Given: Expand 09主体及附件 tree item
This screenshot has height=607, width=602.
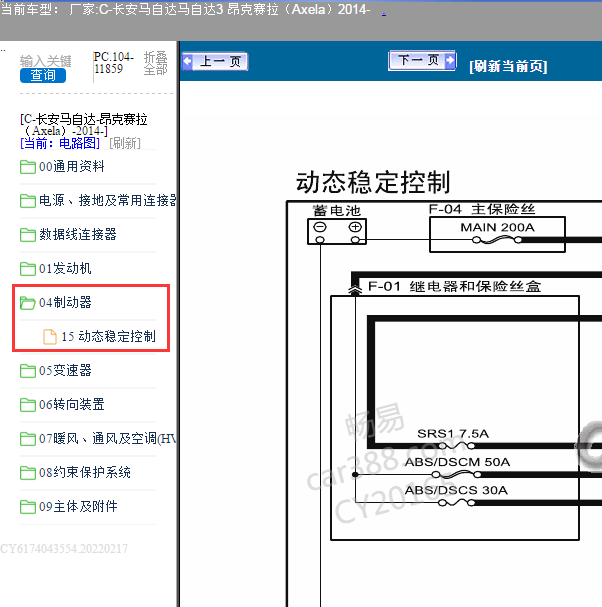Looking at the screenshot, I should pyautogui.click(x=78, y=507).
